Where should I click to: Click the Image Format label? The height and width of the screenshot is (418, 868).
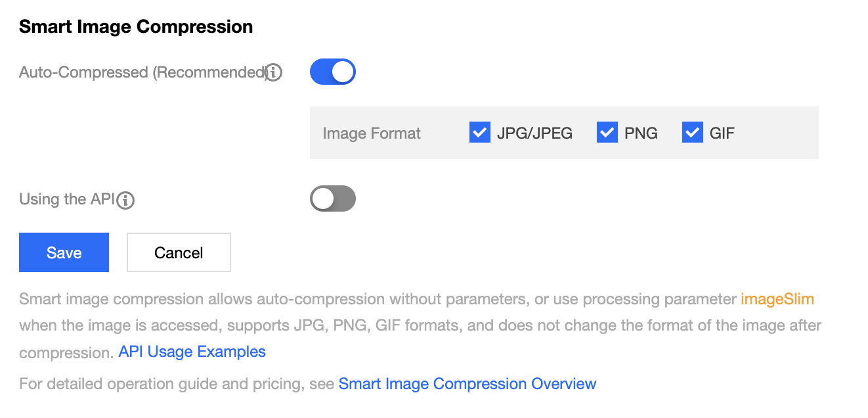point(372,133)
